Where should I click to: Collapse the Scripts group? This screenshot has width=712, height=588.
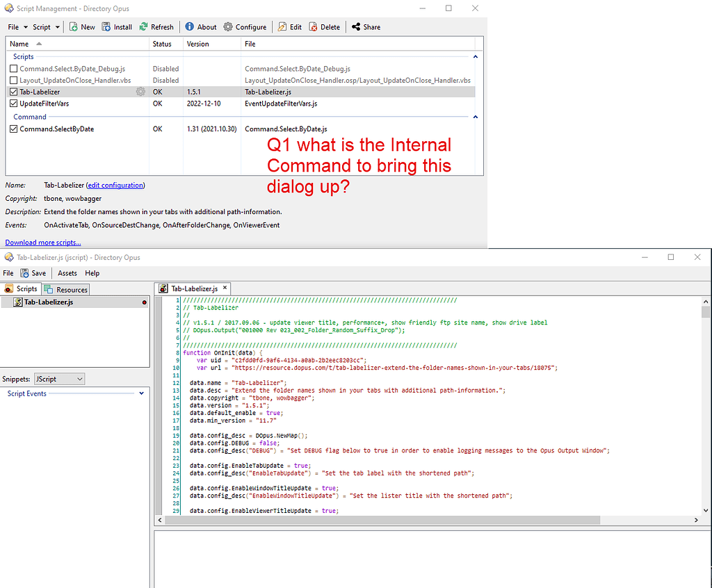click(x=476, y=57)
